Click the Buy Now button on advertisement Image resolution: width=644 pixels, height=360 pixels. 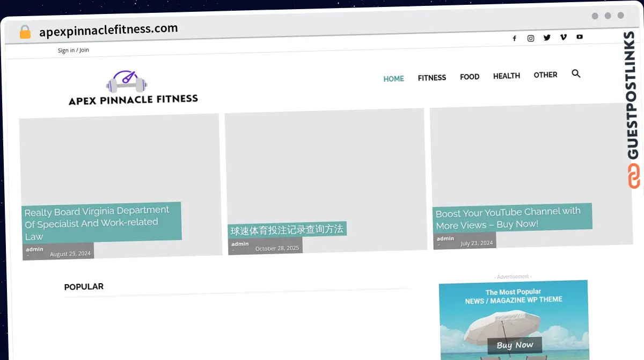tap(515, 345)
